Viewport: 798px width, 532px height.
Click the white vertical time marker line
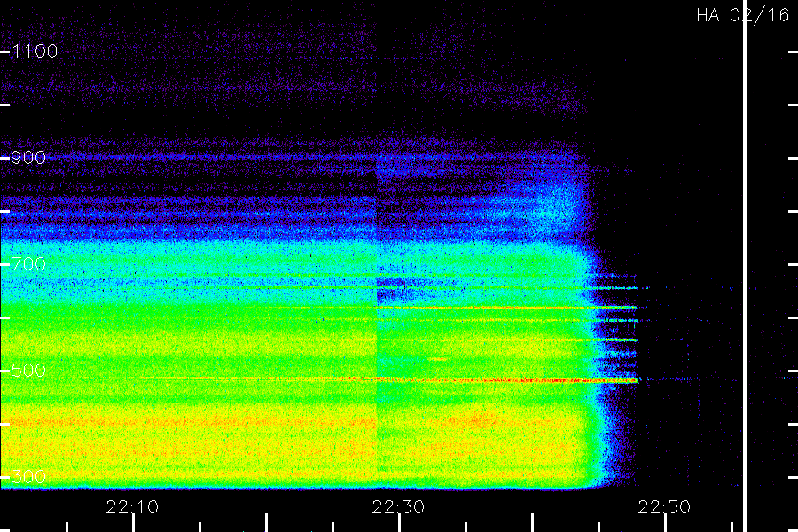click(745, 266)
